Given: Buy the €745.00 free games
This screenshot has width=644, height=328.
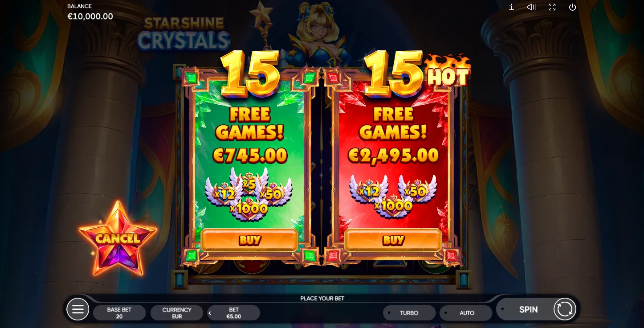Looking at the screenshot, I should 249,240.
